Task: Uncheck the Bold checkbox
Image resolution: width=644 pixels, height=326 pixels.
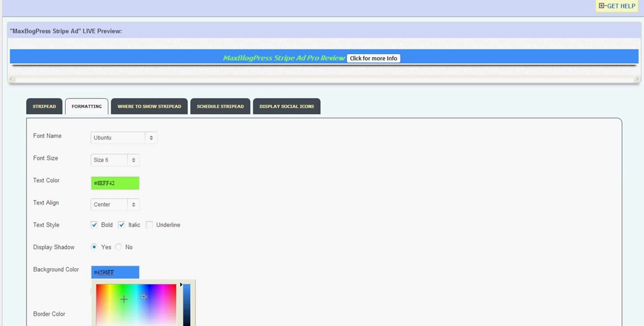Action: click(x=94, y=225)
